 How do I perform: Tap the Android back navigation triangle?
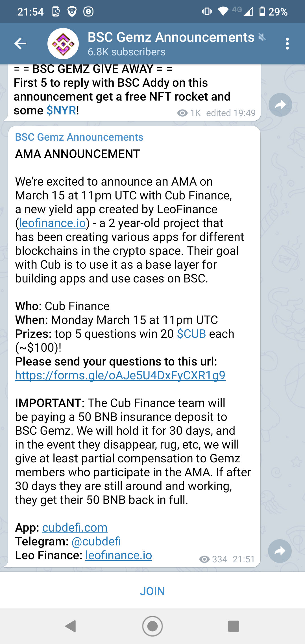point(71,626)
